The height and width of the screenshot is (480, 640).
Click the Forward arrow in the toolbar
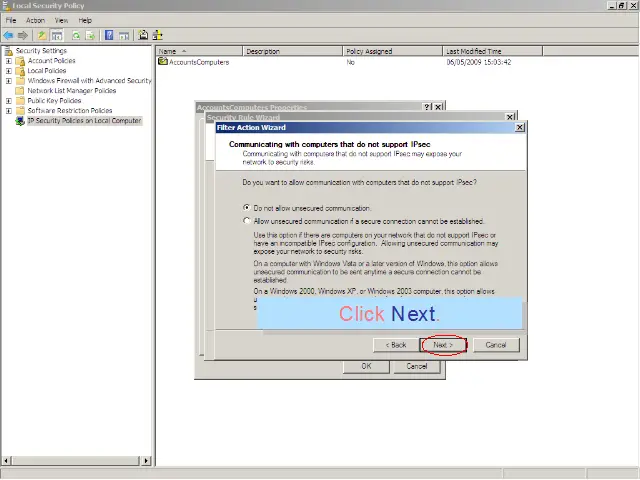click(22, 35)
